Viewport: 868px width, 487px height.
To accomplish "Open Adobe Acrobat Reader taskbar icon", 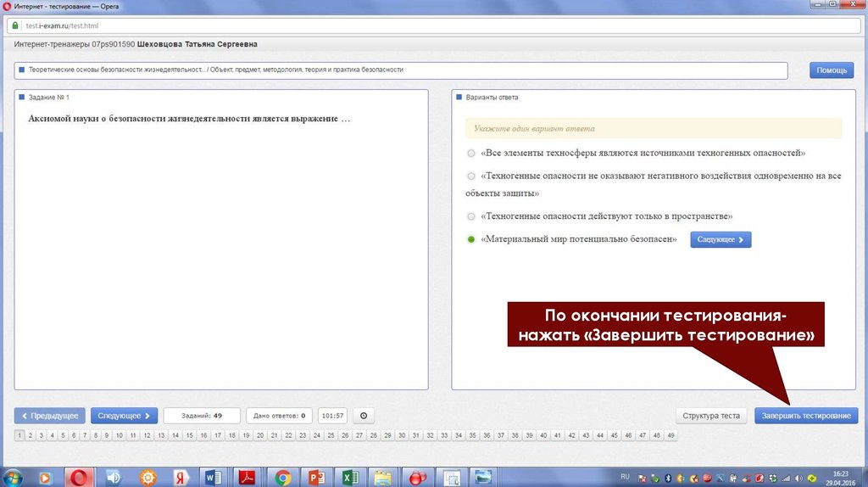I will (x=247, y=478).
